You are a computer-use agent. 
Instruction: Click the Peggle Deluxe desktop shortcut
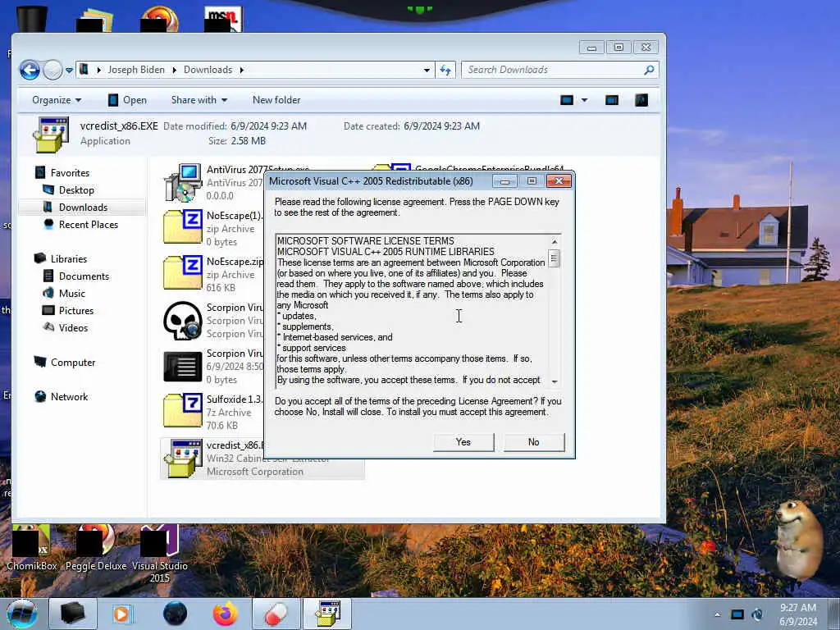tap(96, 547)
